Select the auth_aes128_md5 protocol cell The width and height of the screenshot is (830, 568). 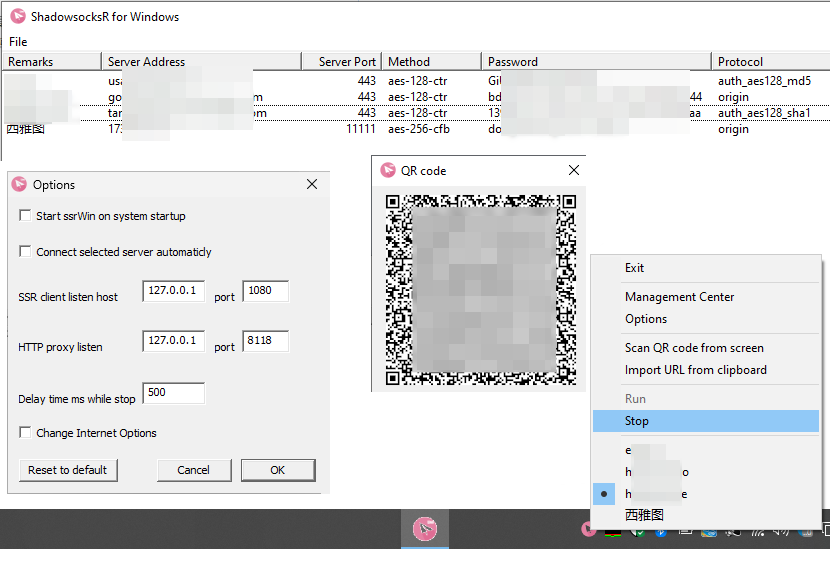coord(764,81)
